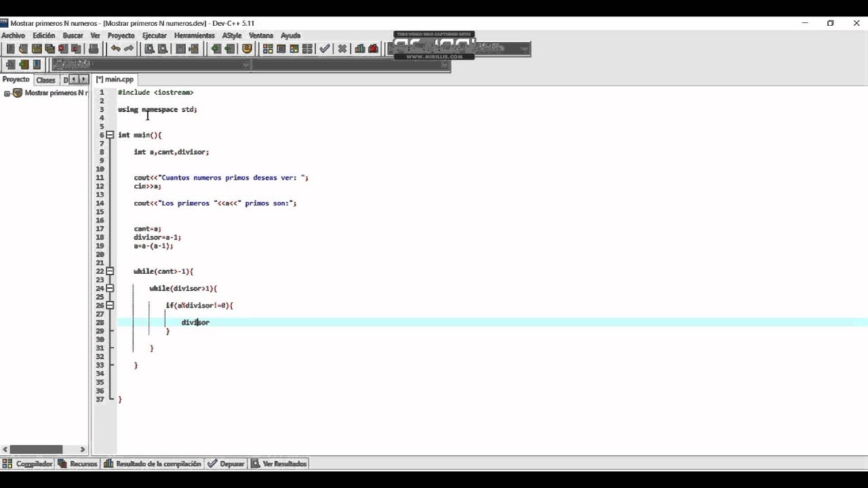Open the Ventana menu

(261, 35)
